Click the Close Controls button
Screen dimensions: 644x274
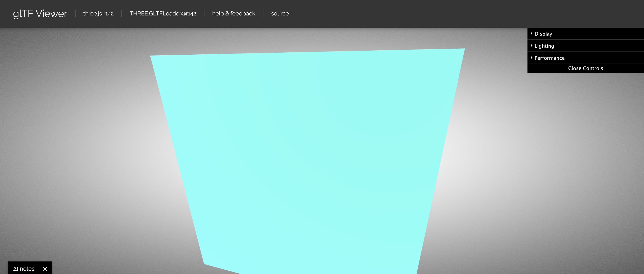click(x=585, y=68)
